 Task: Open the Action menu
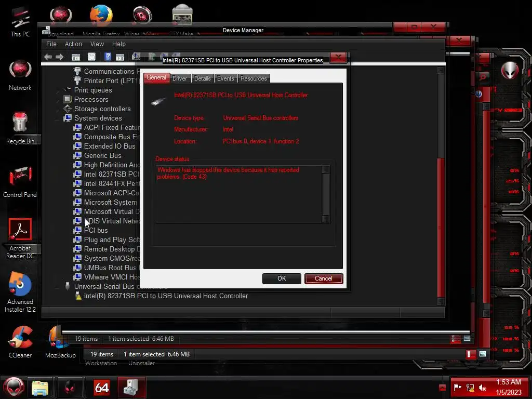point(73,44)
